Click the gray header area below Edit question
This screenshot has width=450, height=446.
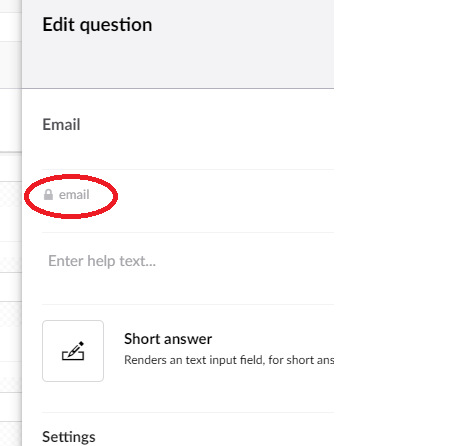pos(178,67)
